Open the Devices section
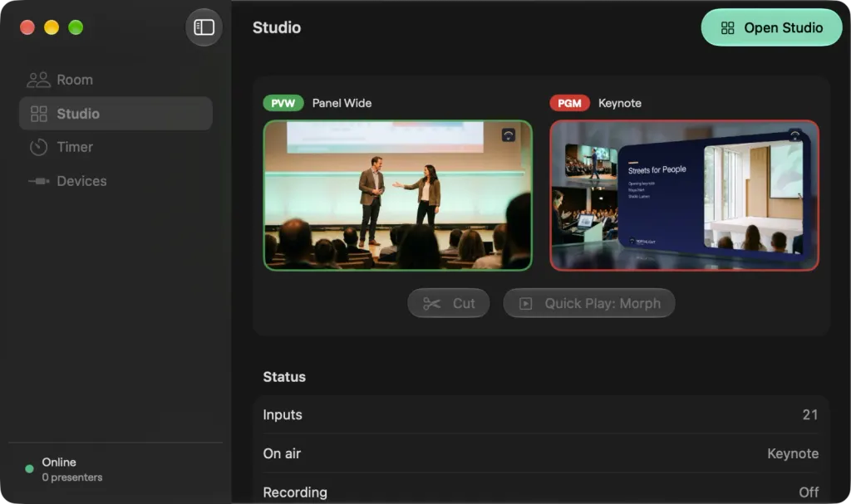 pyautogui.click(x=116, y=181)
